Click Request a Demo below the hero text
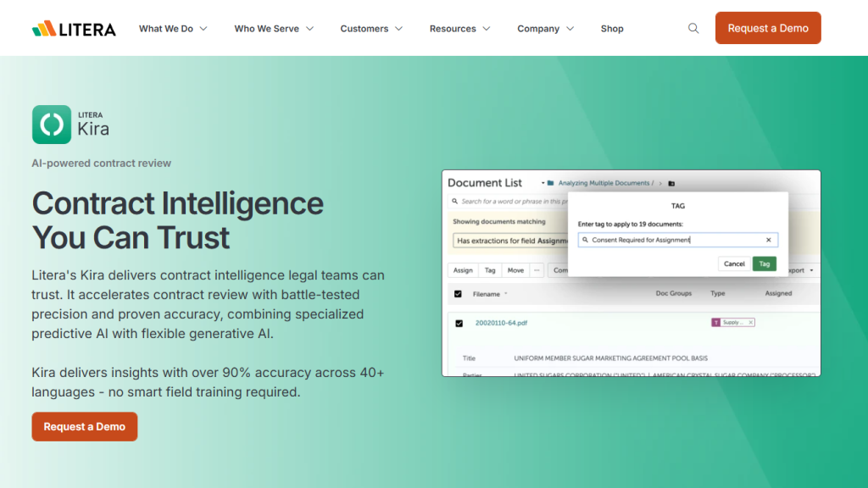The width and height of the screenshot is (868, 488). pyautogui.click(x=84, y=427)
